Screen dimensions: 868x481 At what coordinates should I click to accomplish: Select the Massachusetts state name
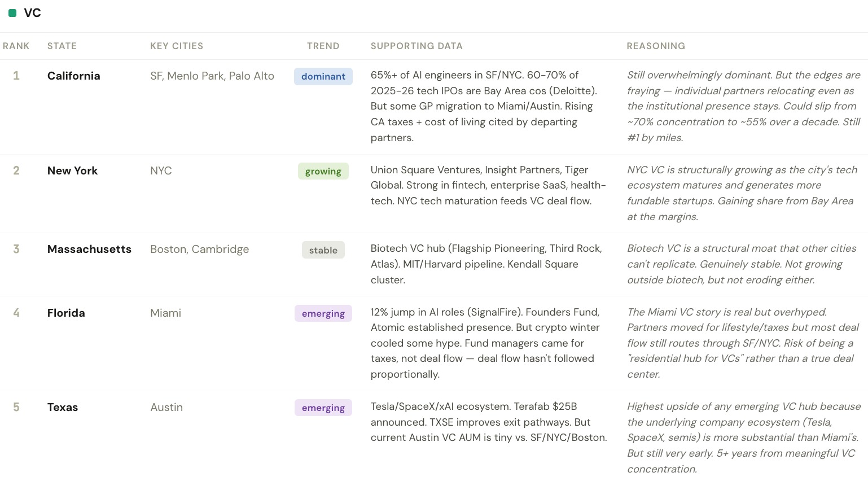coord(89,250)
